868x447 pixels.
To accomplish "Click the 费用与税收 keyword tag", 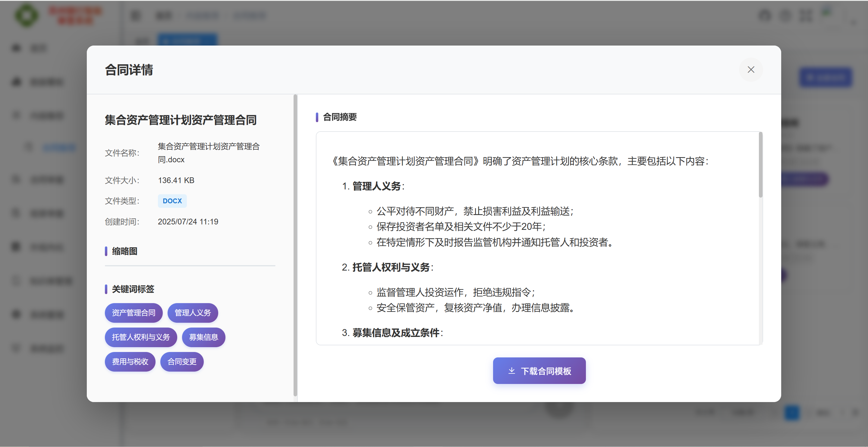I will pyautogui.click(x=130, y=362).
